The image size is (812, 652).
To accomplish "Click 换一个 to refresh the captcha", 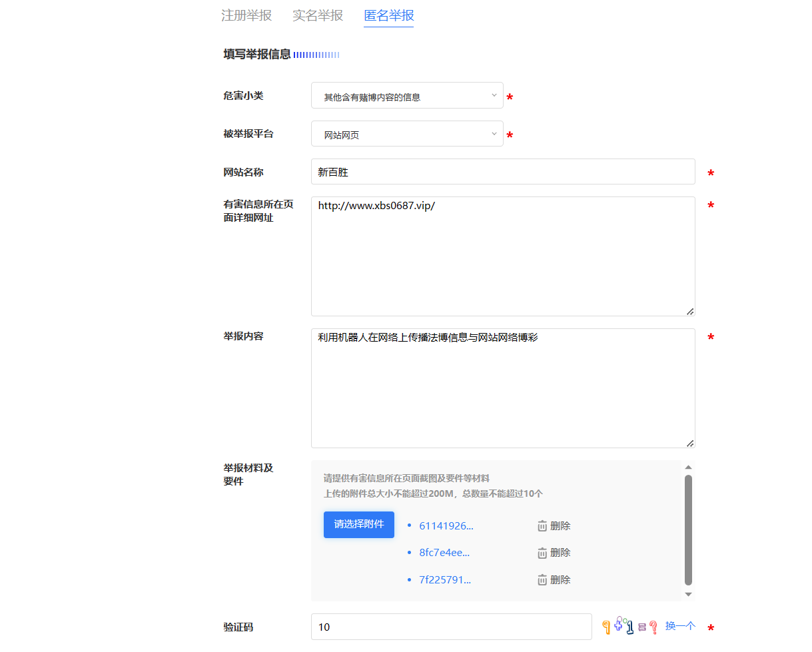I will pyautogui.click(x=679, y=626).
